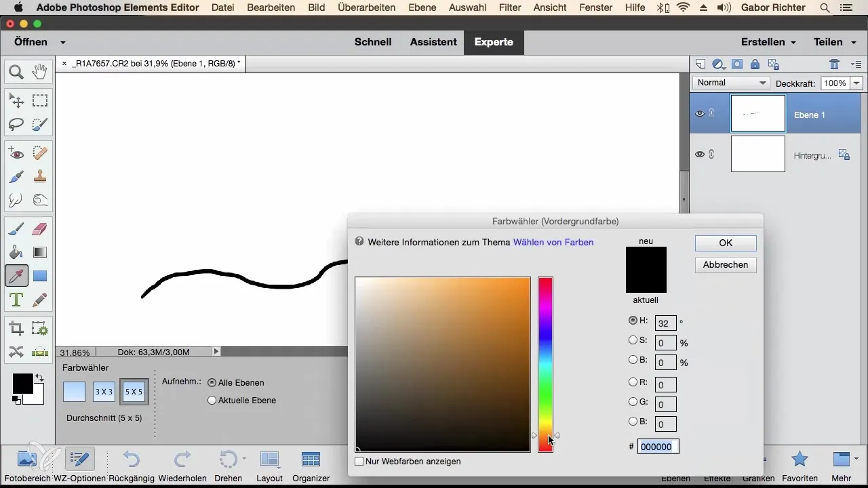The height and width of the screenshot is (488, 868).
Task: Select the Paint Bucket tool
Action: [16, 252]
